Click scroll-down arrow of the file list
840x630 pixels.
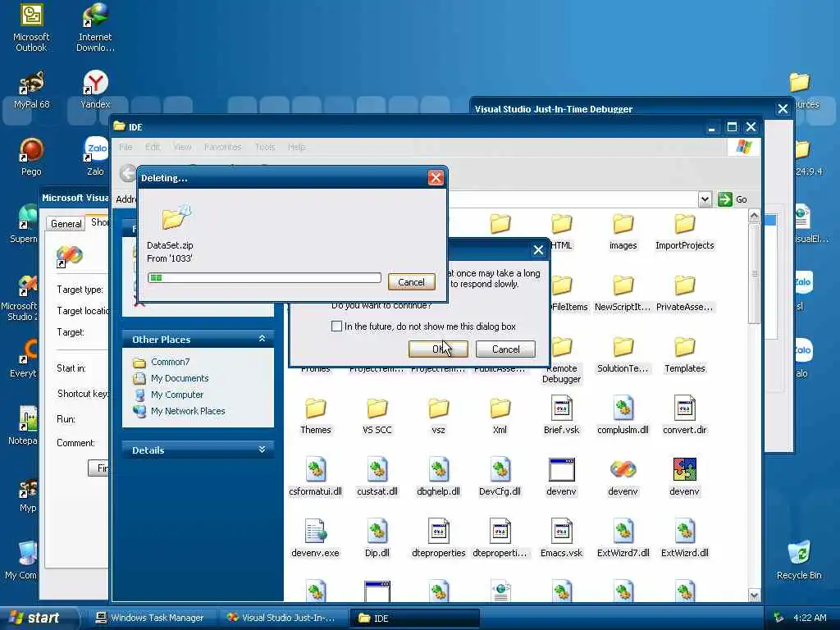(754, 595)
